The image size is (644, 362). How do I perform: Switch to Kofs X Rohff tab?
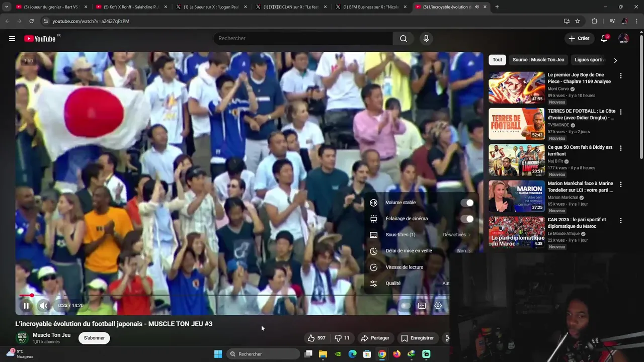point(131,7)
